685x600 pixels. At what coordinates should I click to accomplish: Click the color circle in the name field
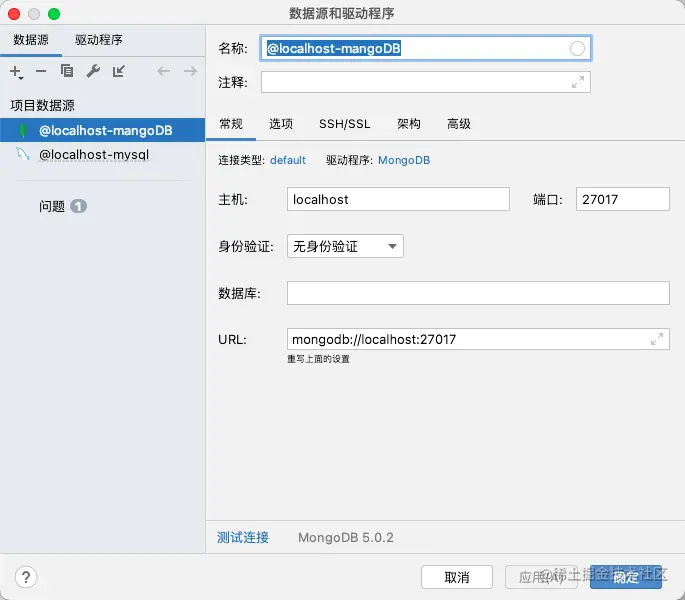[x=577, y=49]
